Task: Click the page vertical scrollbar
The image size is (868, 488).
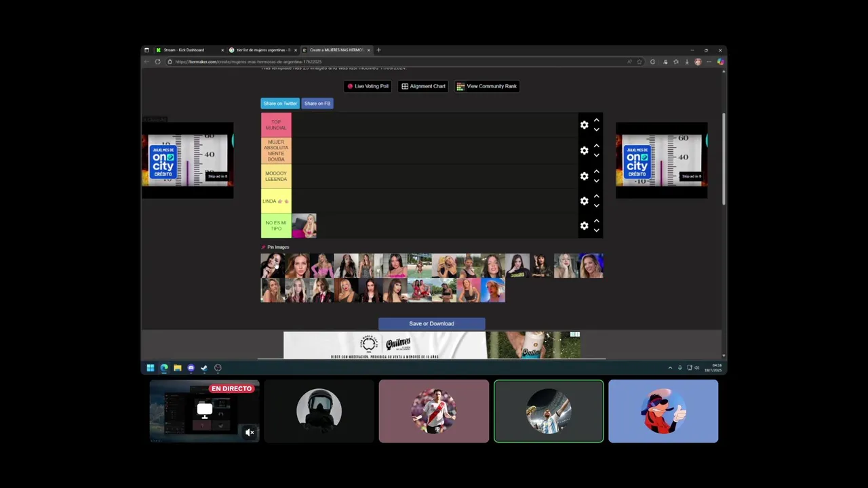Action: [724, 159]
